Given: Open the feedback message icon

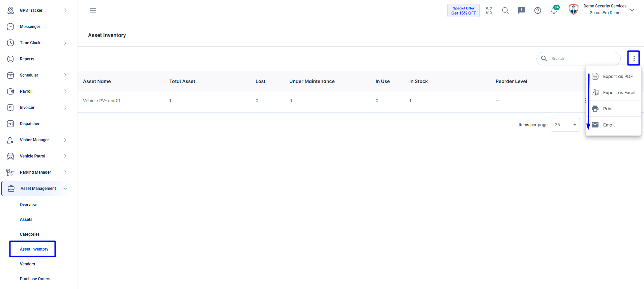Looking at the screenshot, I should [x=522, y=10].
